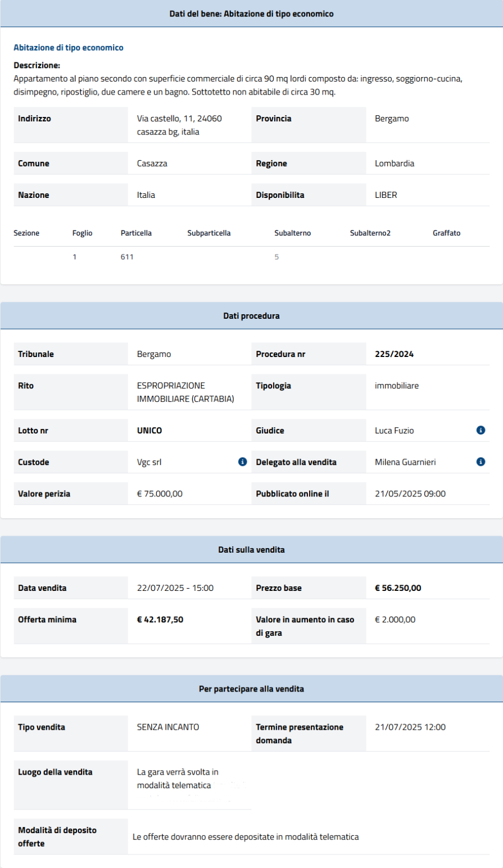Select the address 'Via castello, 11, 24060'
This screenshot has height=868, width=503.
tap(179, 119)
